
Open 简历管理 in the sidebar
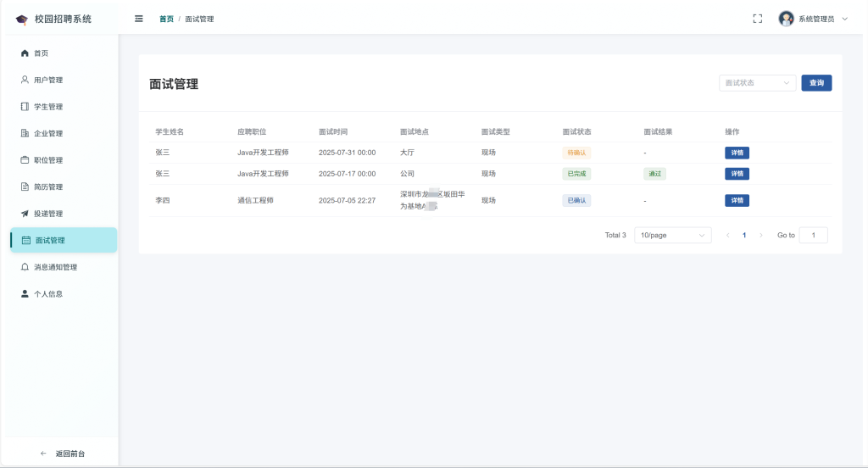pos(64,187)
